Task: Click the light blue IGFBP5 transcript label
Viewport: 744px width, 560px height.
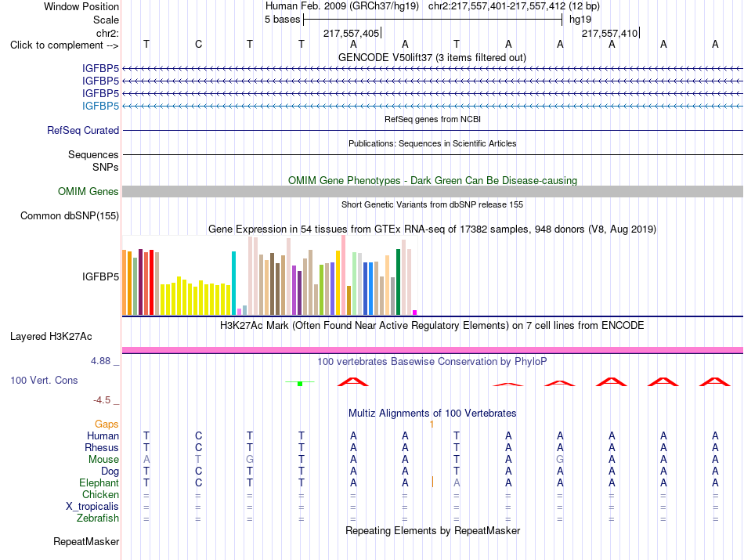Action: tap(100, 106)
